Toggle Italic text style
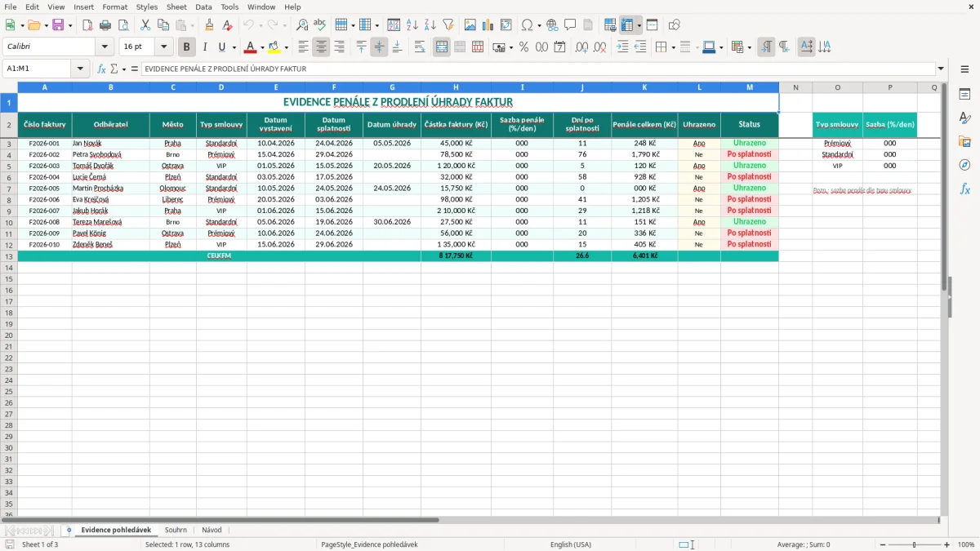 point(204,47)
